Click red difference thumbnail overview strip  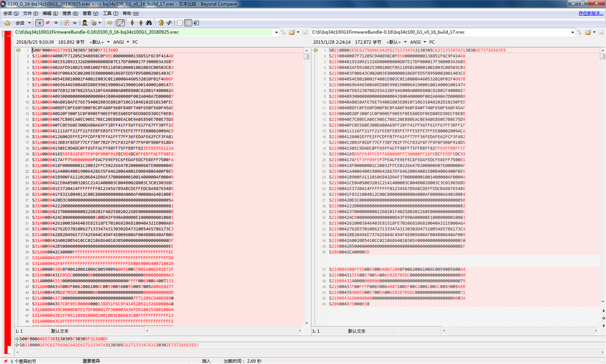pyautogui.click(x=7, y=192)
